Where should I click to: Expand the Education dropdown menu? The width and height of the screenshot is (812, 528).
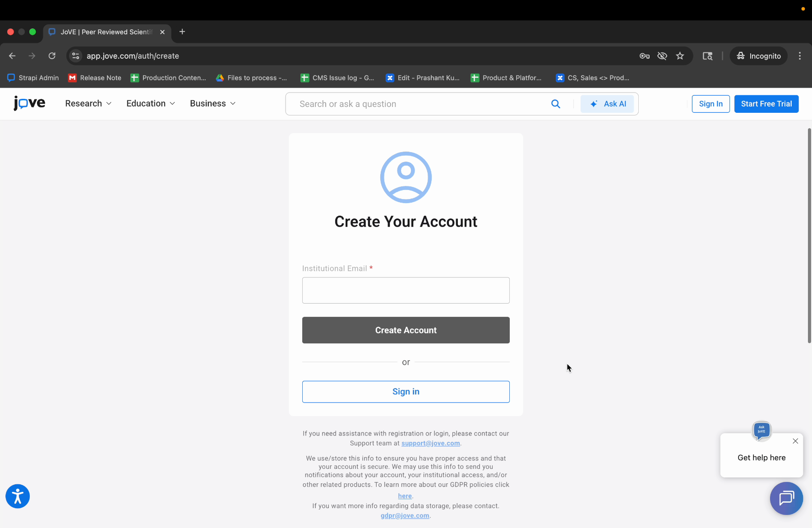(x=151, y=103)
